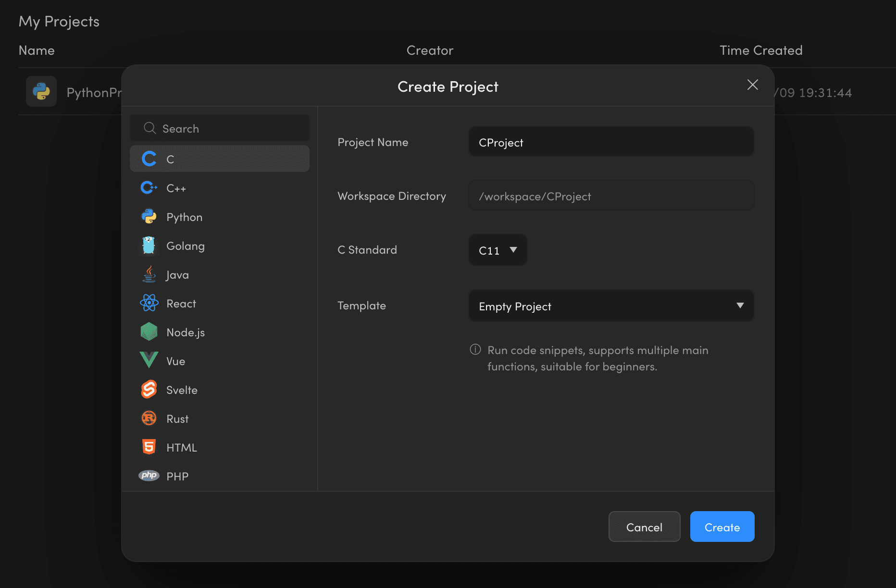Click the Python logo in language list
The image size is (896, 588).
[x=149, y=217]
